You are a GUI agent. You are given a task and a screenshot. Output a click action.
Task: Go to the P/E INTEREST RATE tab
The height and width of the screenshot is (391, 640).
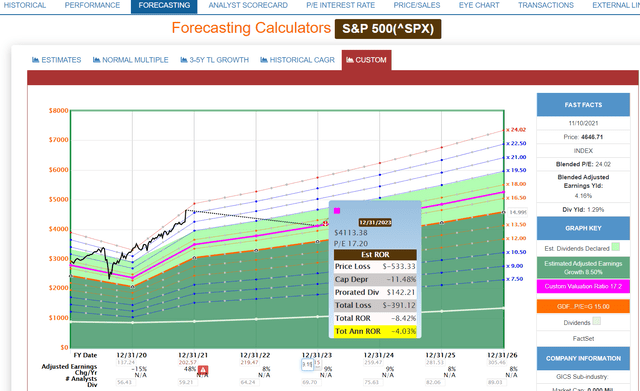(340, 5)
